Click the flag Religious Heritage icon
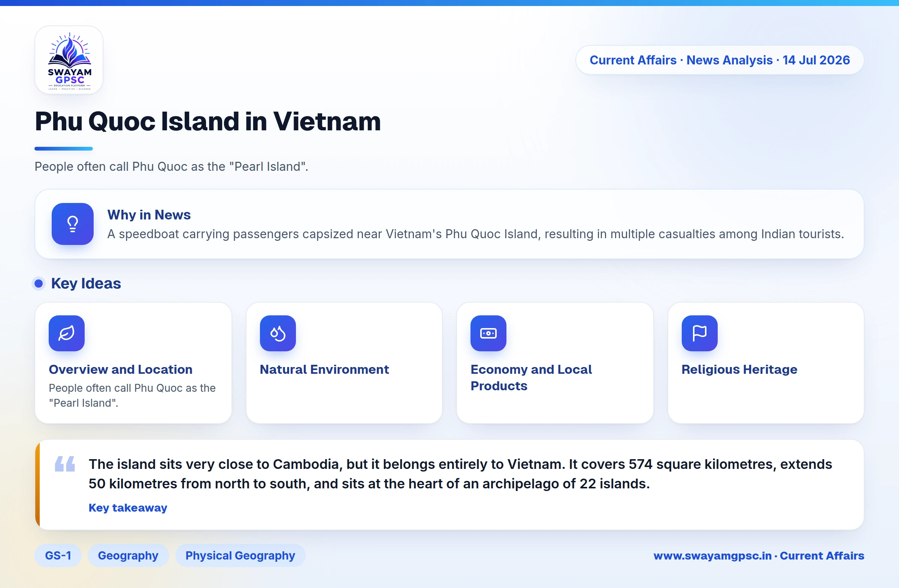 click(699, 333)
